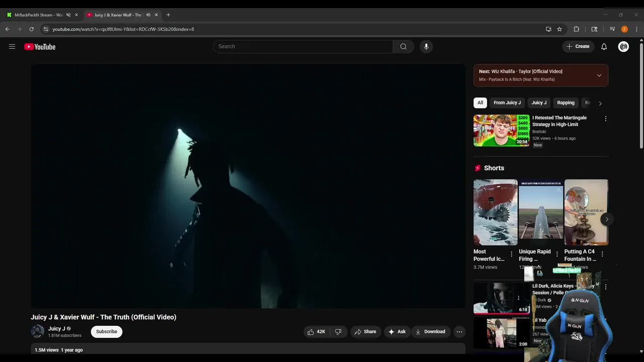This screenshot has height=362, width=644.
Task: Open options menu for the Martingale video
Action: (606, 119)
